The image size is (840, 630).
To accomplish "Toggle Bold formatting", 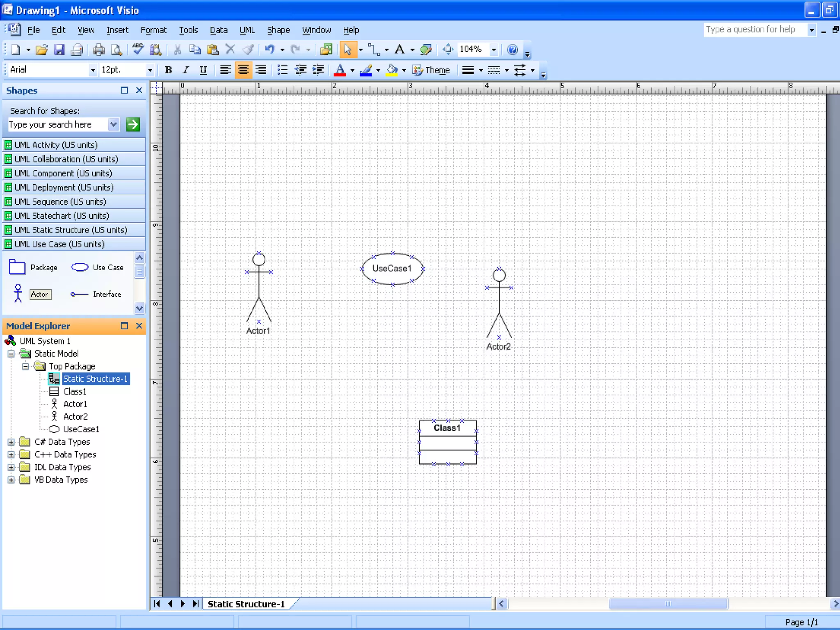I will point(168,70).
